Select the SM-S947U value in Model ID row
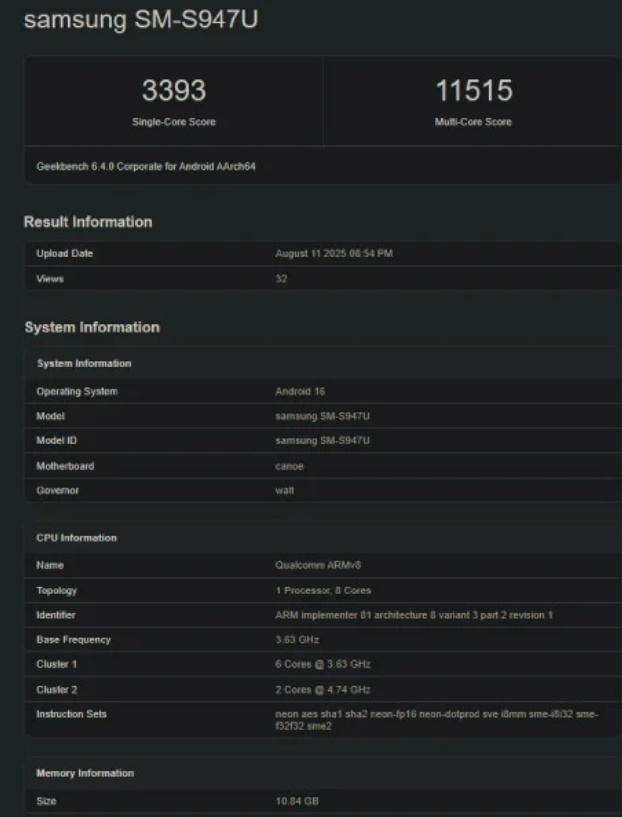The width and height of the screenshot is (622, 817). pyautogui.click(x=322, y=441)
